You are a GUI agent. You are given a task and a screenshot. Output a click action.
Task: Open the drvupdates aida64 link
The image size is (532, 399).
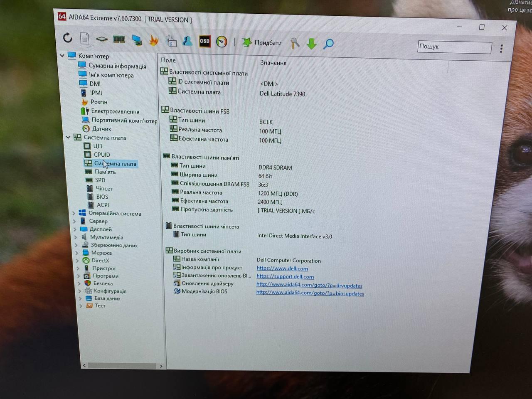(x=309, y=286)
